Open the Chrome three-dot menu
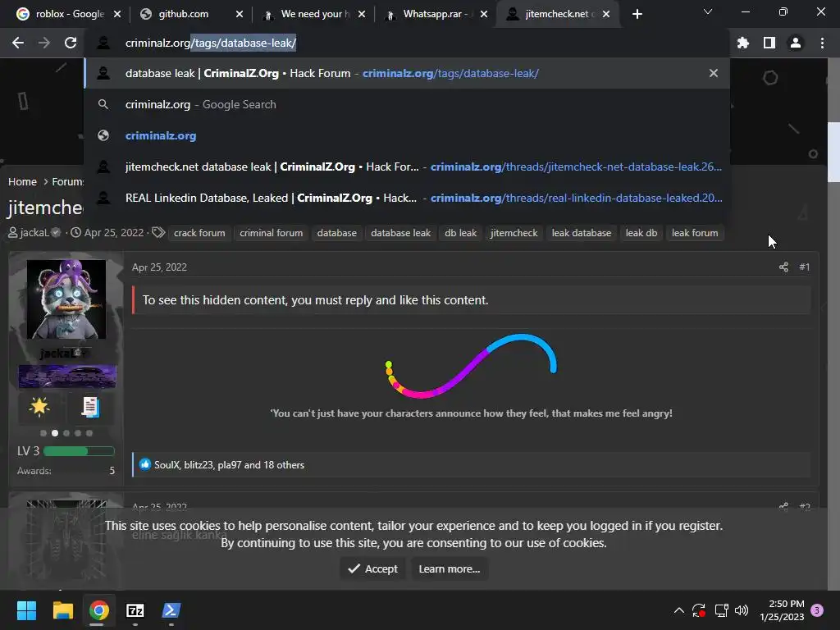Image resolution: width=840 pixels, height=630 pixels. click(822, 43)
